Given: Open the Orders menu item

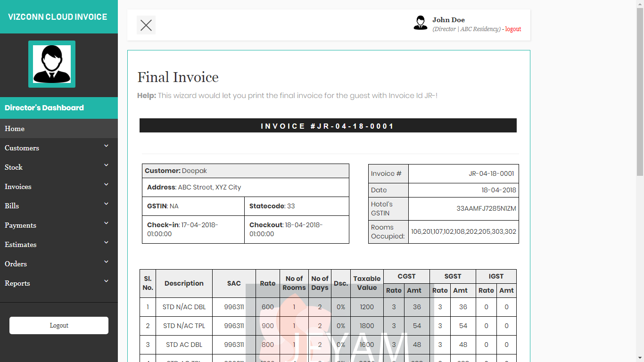Looking at the screenshot, I should [16, 264].
